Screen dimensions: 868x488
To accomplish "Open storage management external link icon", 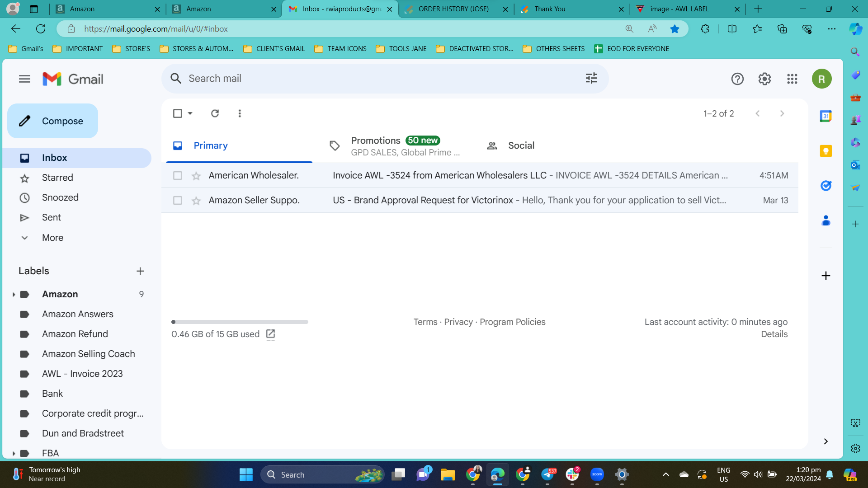I will [270, 334].
